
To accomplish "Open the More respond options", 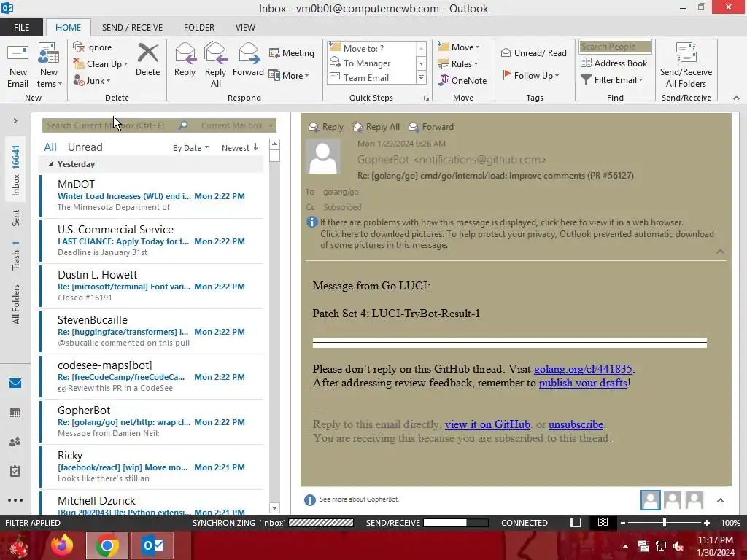I will tap(289, 75).
